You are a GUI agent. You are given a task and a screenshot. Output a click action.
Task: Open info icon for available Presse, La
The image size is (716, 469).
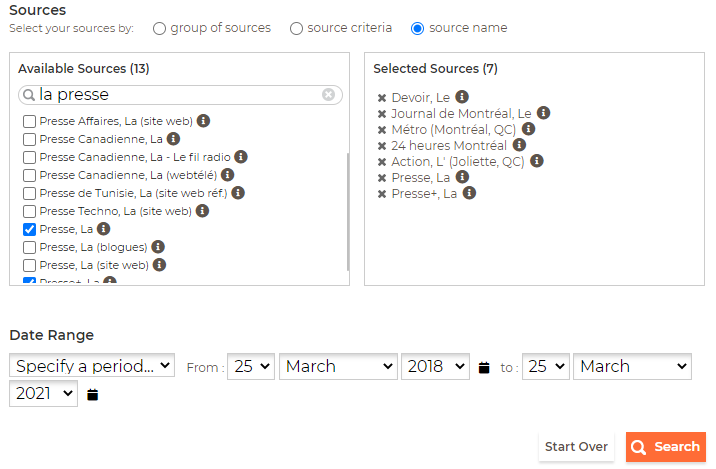tap(104, 228)
